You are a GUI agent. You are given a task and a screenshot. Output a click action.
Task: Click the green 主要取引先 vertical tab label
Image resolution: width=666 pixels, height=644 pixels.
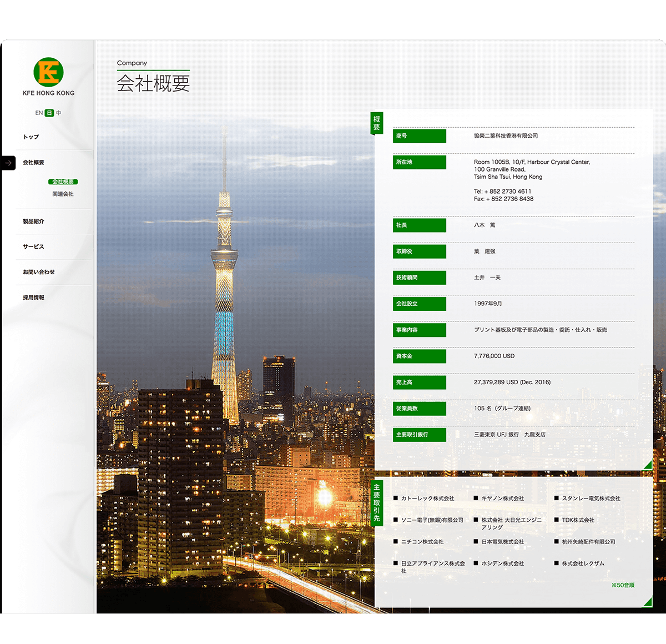376,503
